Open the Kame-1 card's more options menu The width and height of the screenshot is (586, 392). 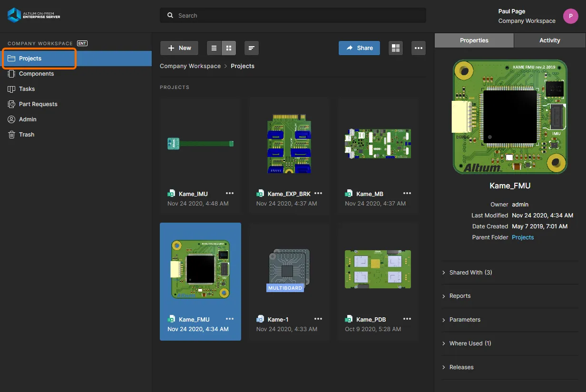pos(318,319)
